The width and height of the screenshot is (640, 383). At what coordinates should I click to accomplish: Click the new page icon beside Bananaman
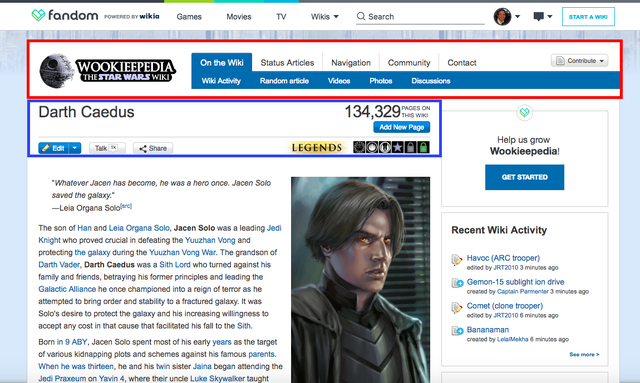(x=457, y=331)
